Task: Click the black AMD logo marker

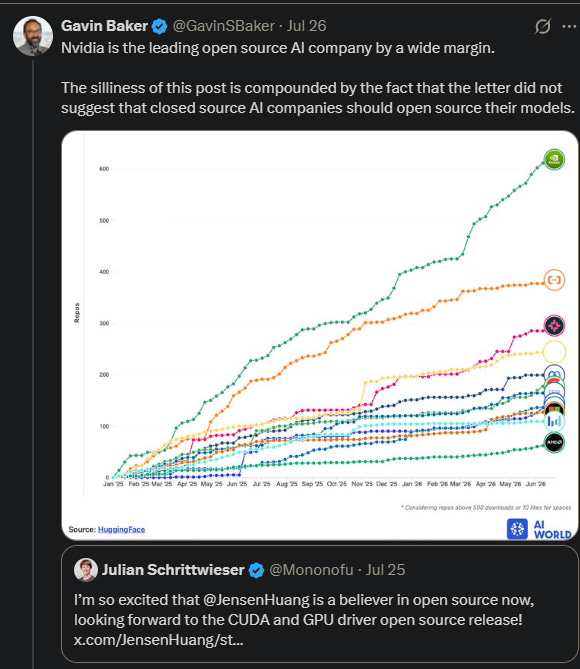Action: pos(554,442)
